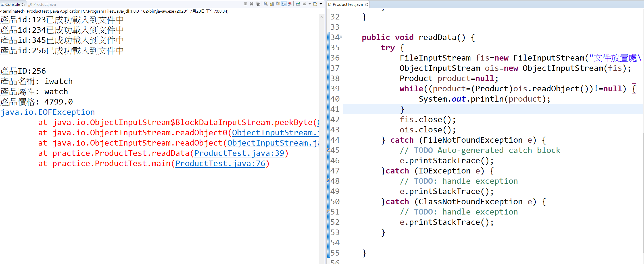Screen dimensions: 644x264
Task: Close the ProductTest.java editor tab
Action: (366, 4)
